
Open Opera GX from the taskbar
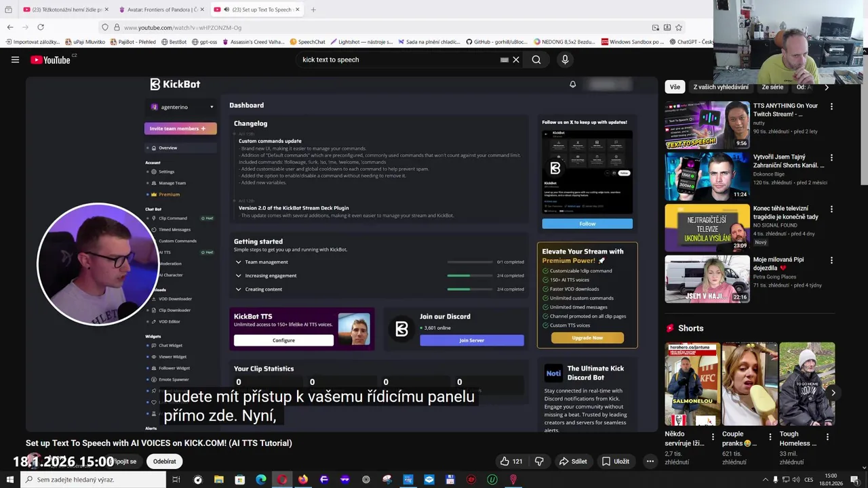click(x=282, y=480)
